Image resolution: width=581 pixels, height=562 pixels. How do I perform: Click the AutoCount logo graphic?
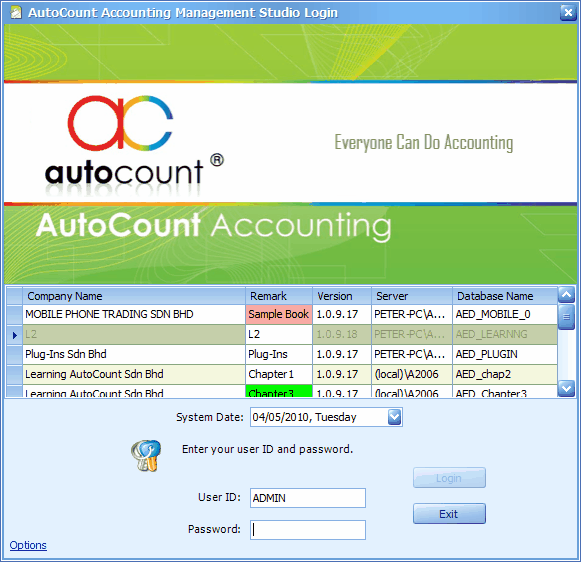pos(134,145)
